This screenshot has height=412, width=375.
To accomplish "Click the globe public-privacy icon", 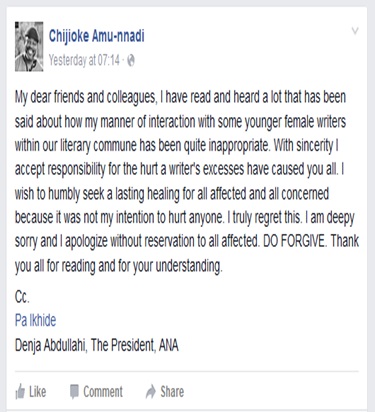I will (131, 60).
